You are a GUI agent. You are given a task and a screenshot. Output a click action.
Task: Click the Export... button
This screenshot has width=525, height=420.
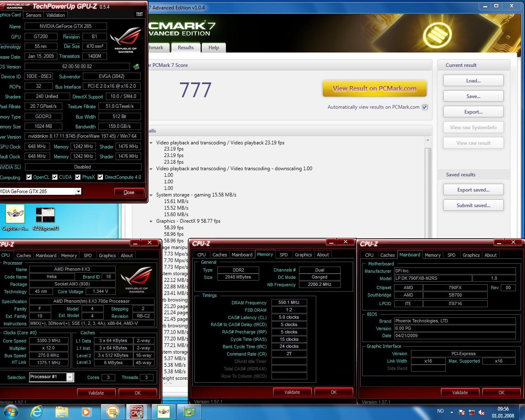(x=473, y=112)
